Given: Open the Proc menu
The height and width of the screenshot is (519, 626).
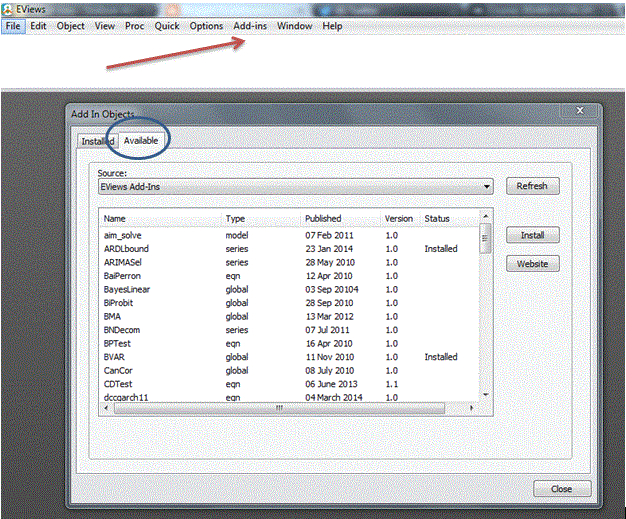Looking at the screenshot, I should [x=135, y=26].
